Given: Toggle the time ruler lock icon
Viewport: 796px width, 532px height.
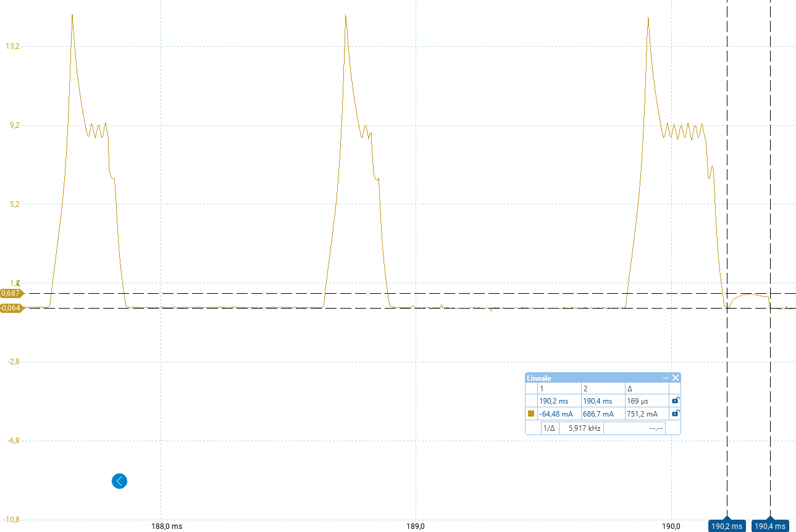Looking at the screenshot, I should [x=675, y=401].
